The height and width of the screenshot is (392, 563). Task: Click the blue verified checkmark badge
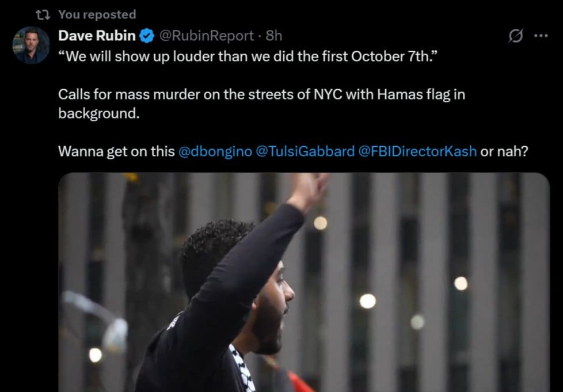146,36
